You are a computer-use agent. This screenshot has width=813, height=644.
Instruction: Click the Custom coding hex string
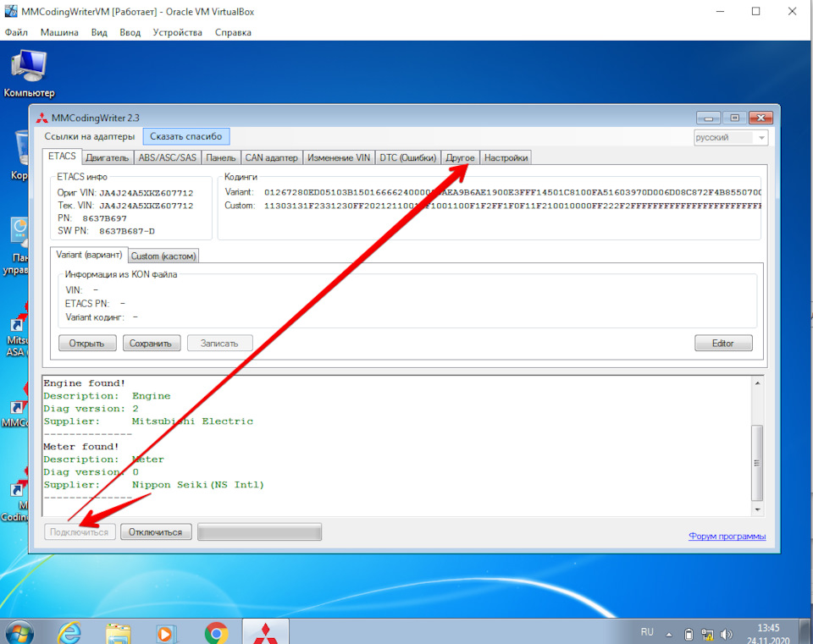point(512,206)
